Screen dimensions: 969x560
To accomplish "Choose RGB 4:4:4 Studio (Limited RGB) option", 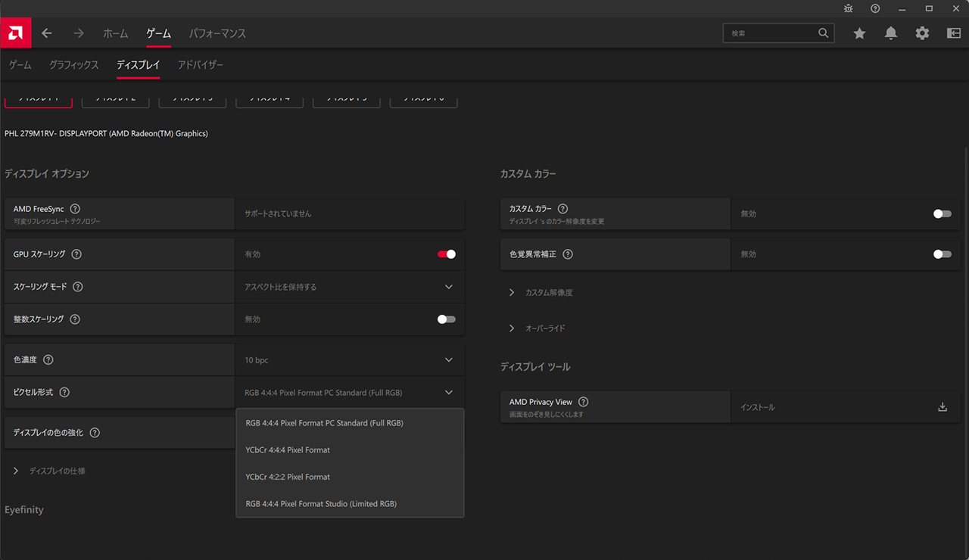I will point(321,504).
